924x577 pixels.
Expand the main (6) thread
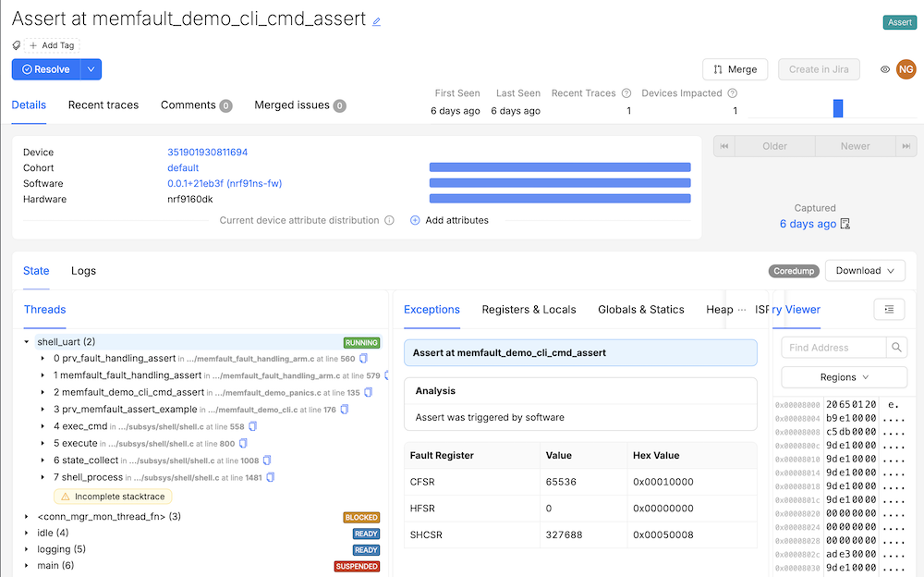27,566
